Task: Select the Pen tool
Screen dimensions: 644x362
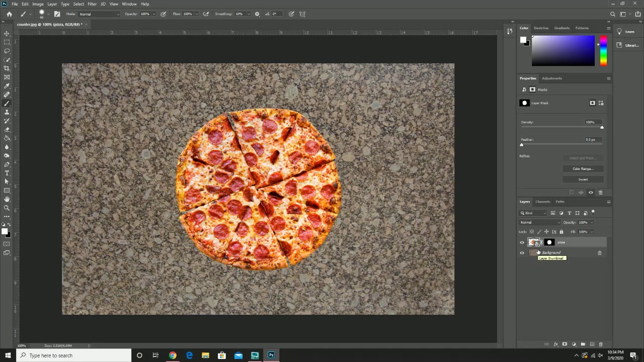Action: pos(7,164)
